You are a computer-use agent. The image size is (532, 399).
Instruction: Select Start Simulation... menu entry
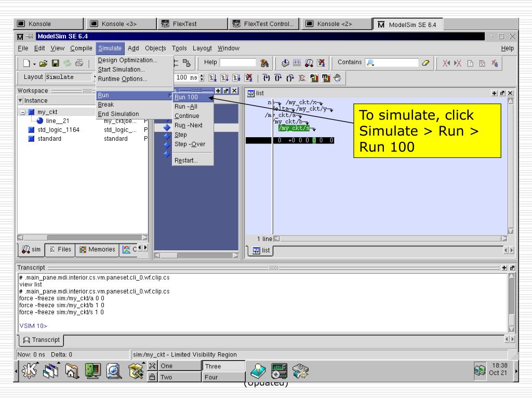[x=135, y=69]
